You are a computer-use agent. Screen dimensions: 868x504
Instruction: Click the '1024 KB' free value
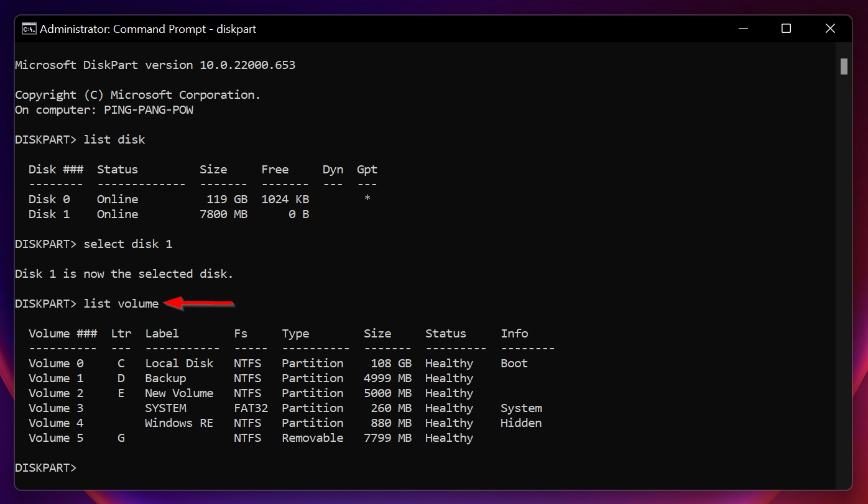click(285, 199)
